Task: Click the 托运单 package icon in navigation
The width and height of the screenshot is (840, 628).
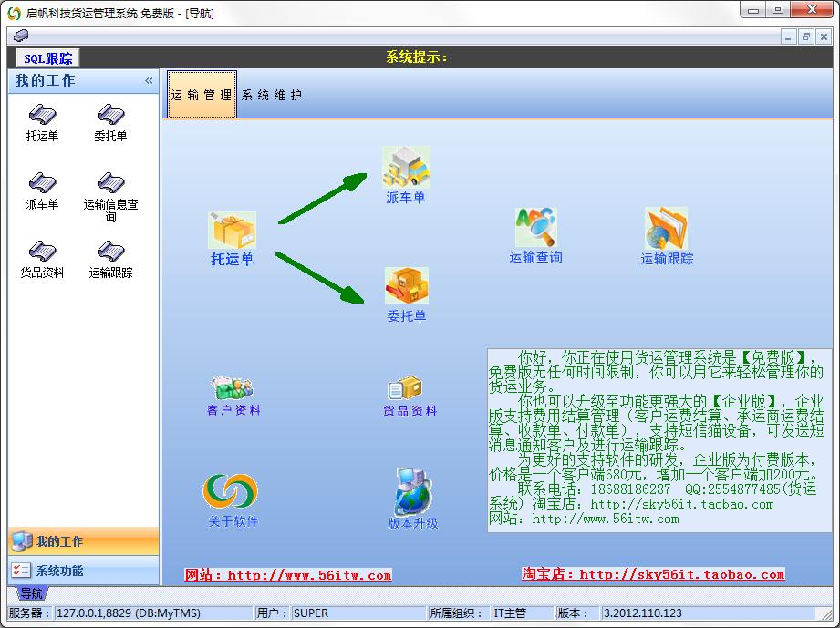Action: pos(232,231)
